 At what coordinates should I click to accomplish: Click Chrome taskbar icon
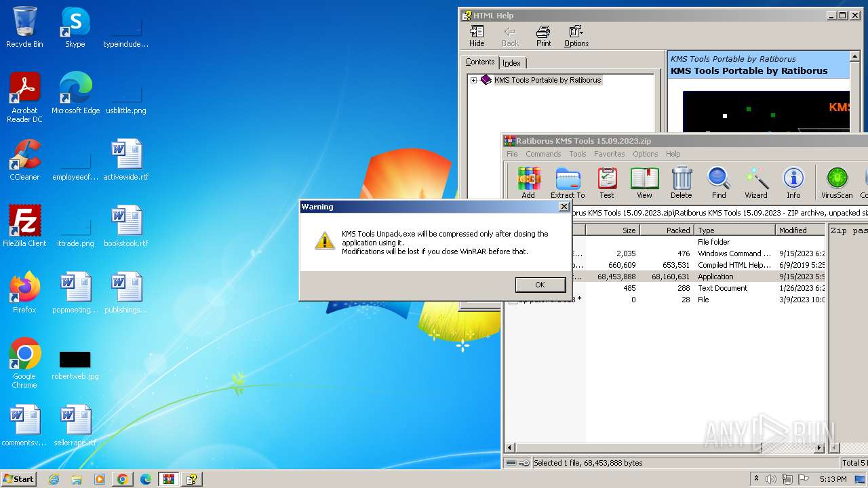(x=122, y=479)
